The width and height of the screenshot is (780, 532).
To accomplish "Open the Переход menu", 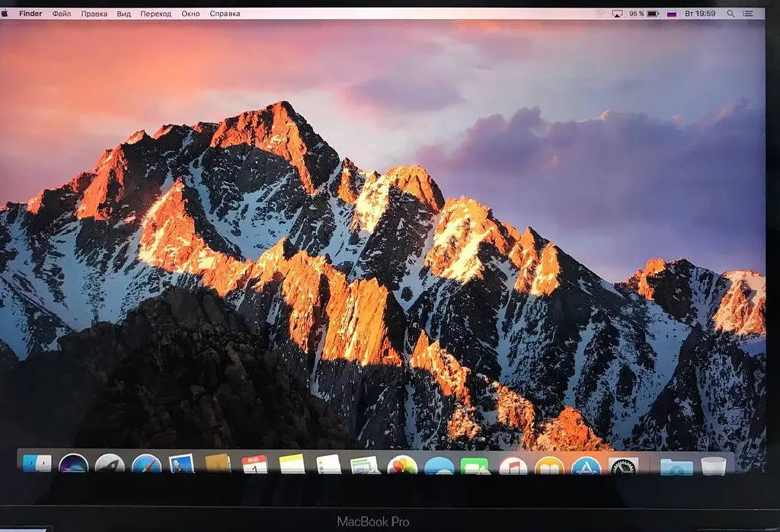I will pyautogui.click(x=155, y=14).
